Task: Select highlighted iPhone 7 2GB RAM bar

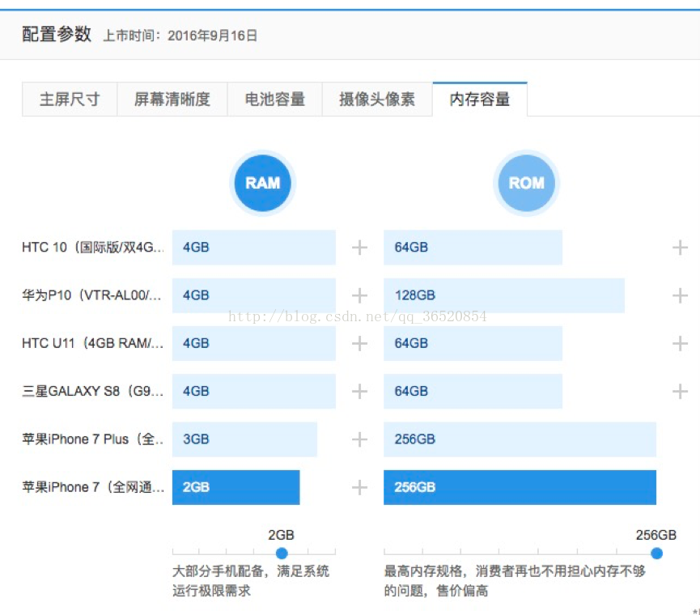Action: (x=235, y=487)
